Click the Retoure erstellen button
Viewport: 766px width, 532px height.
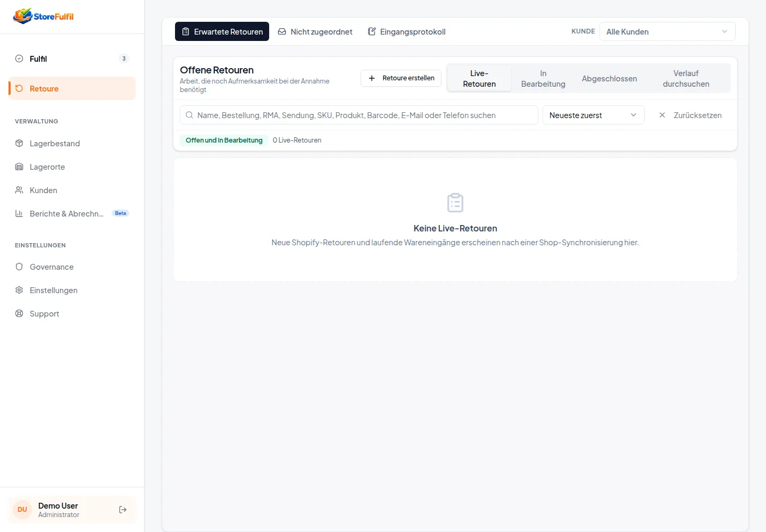(401, 78)
